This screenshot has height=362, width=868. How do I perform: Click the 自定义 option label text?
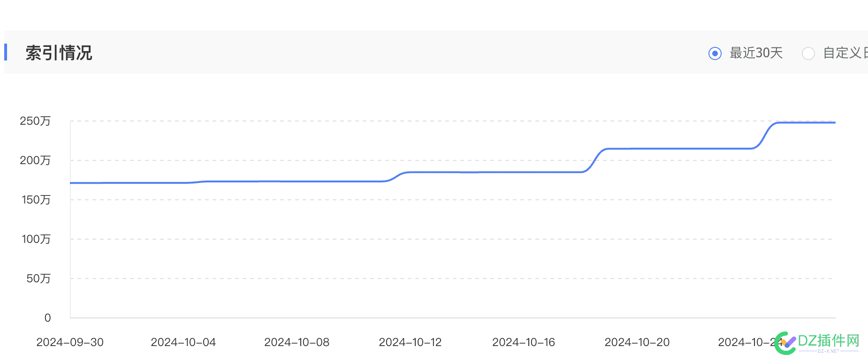pos(845,53)
